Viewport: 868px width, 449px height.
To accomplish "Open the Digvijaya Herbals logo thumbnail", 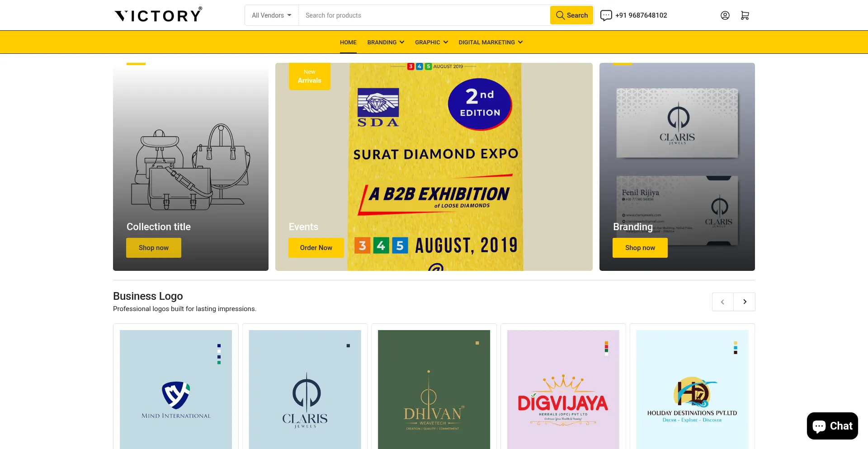I will (x=563, y=389).
